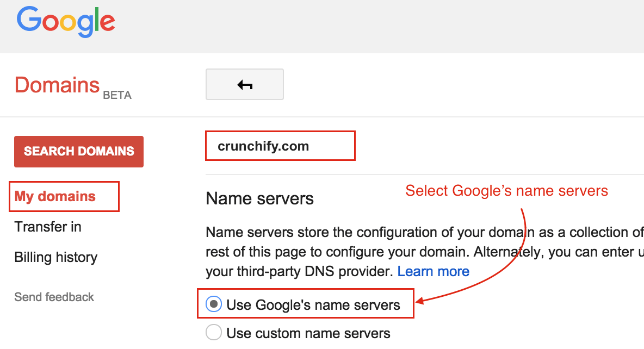This screenshot has width=644, height=349.
Task: Click the crunchify.com domain name
Action: click(x=263, y=146)
